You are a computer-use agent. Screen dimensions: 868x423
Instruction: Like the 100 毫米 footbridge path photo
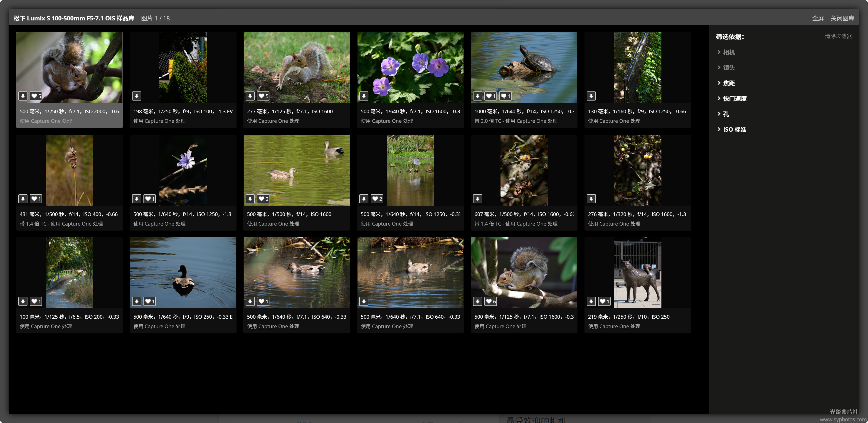pos(36,301)
